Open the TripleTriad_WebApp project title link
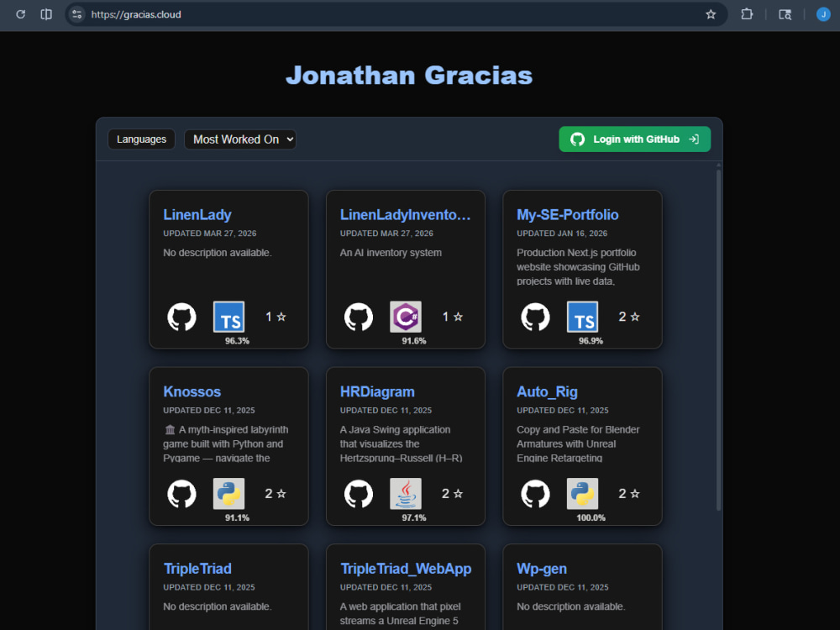840x630 pixels. click(x=406, y=569)
